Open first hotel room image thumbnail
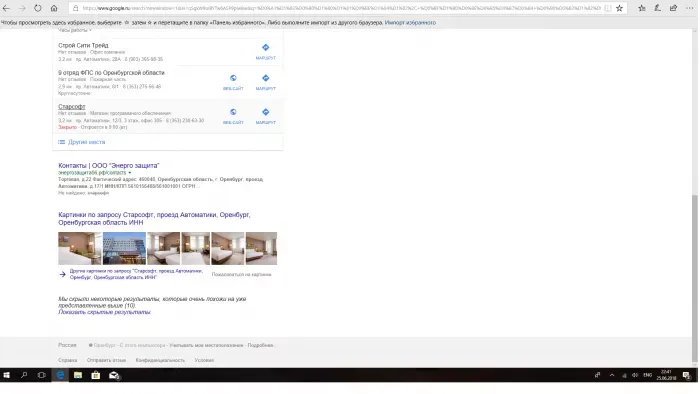 79,249
